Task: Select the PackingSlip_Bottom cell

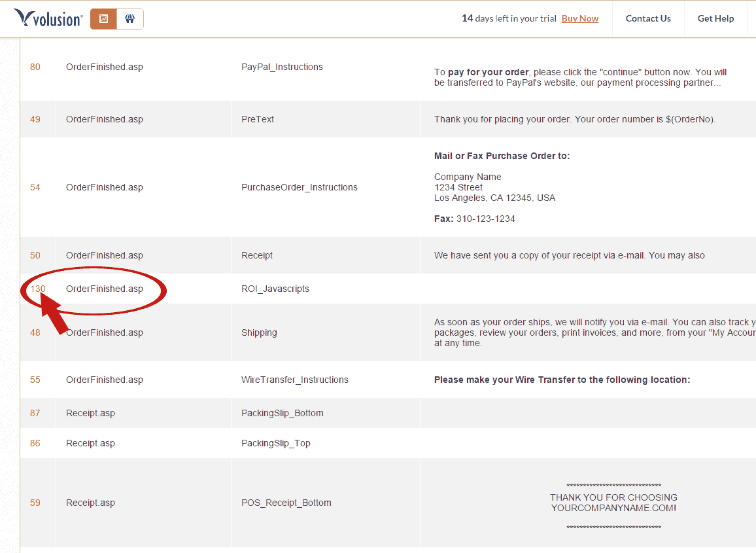Action: coord(282,413)
